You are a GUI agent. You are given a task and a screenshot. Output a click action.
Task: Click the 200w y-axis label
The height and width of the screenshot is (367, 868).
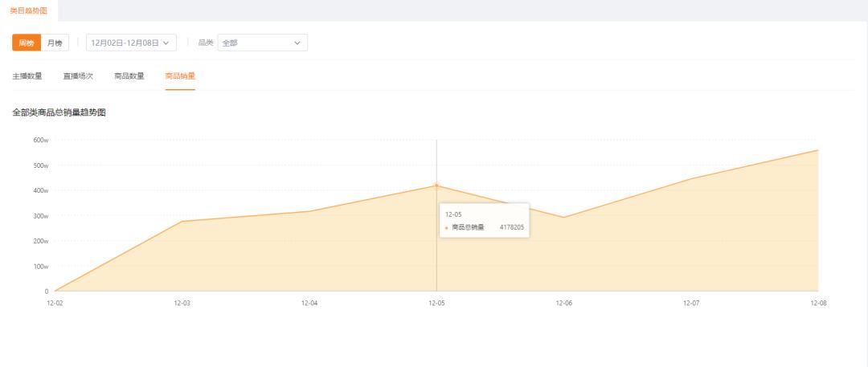(41, 241)
